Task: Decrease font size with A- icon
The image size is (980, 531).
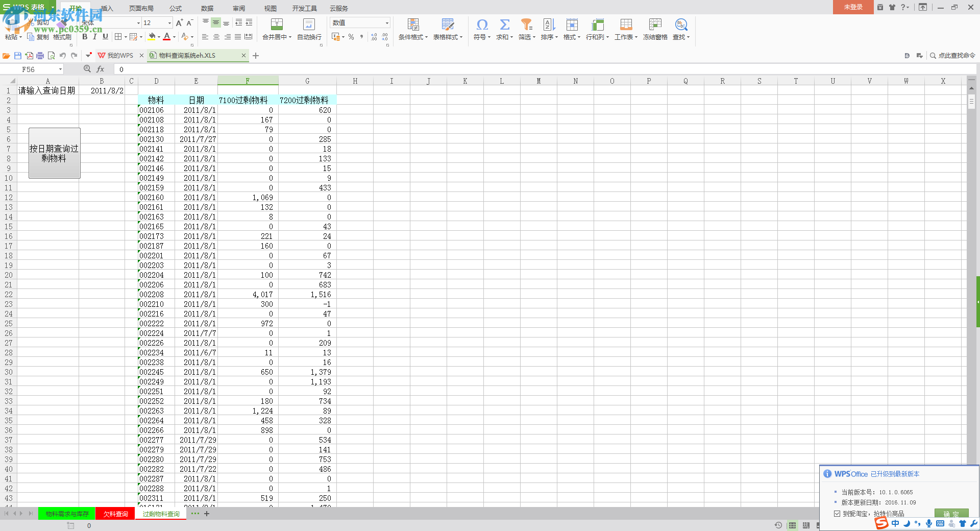Action: pos(189,23)
